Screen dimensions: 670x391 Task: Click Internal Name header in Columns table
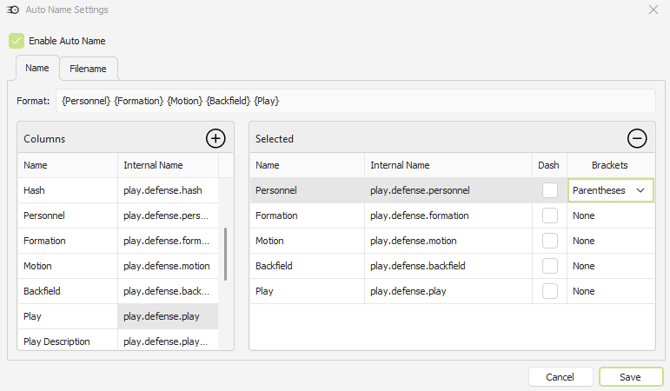pos(168,165)
